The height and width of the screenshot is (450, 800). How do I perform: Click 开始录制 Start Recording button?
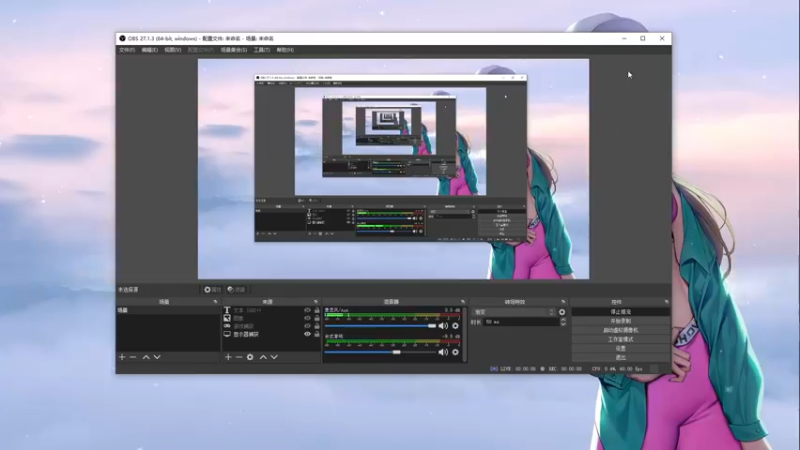pos(620,321)
